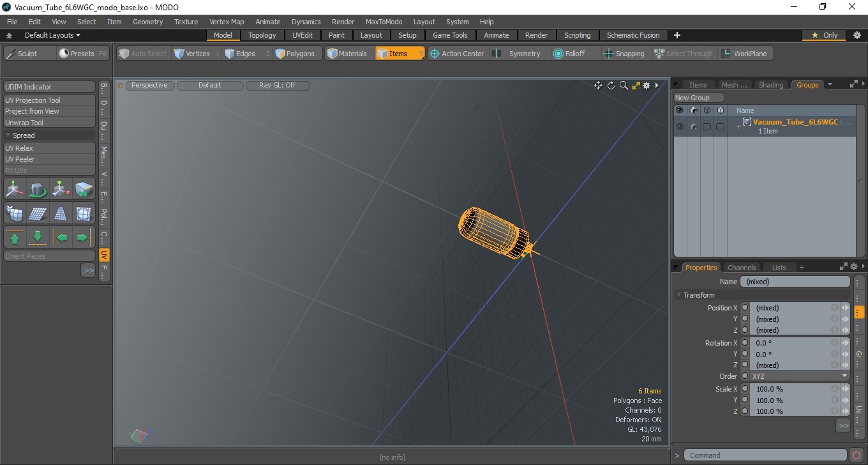Screen dimensions: 868x465
Task: Open the rotation Order XYZ dropdown
Action: [800, 376]
